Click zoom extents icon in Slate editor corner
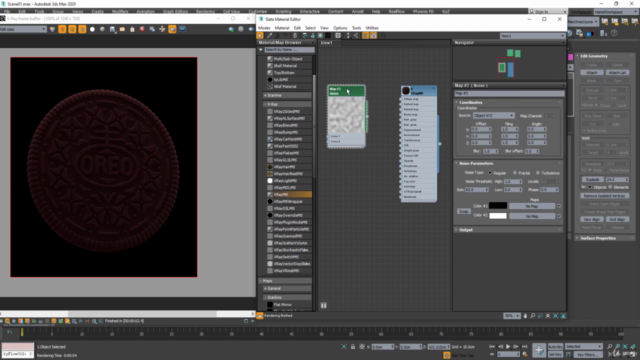Image resolution: width=640 pixels, height=360 pixels. coord(548,316)
